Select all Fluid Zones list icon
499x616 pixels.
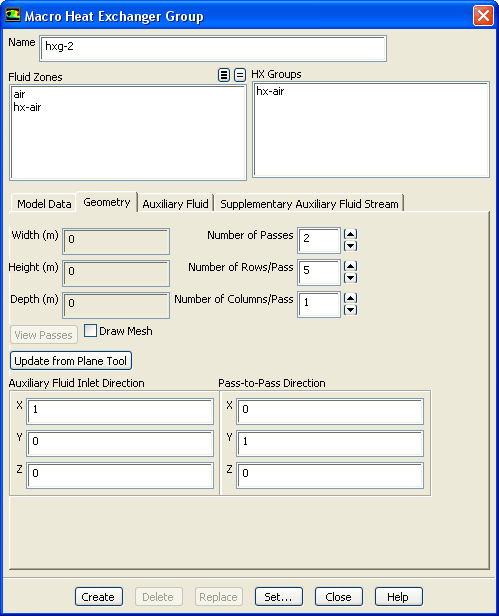[224, 75]
